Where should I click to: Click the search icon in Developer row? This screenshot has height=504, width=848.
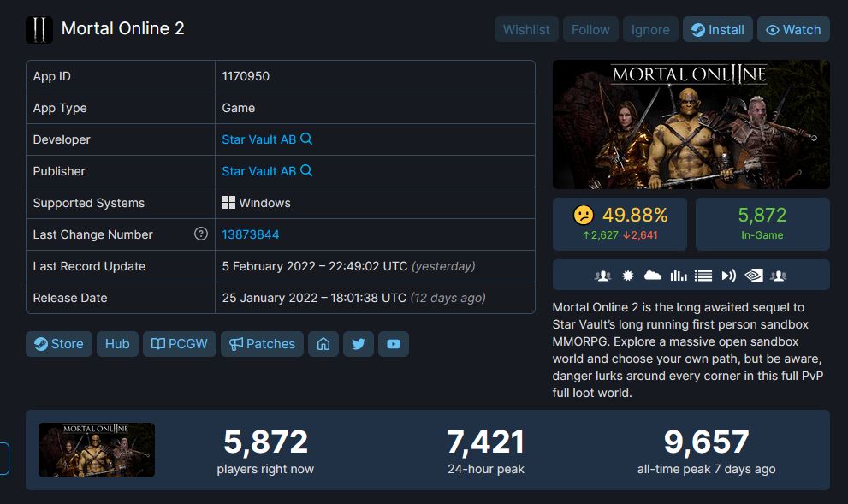tap(306, 139)
